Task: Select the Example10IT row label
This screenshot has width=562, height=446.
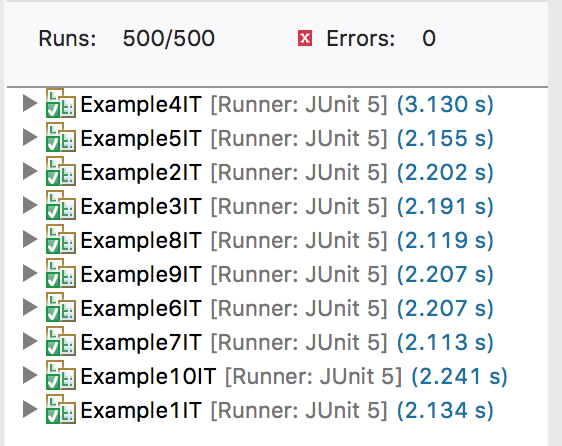Action: point(148,377)
